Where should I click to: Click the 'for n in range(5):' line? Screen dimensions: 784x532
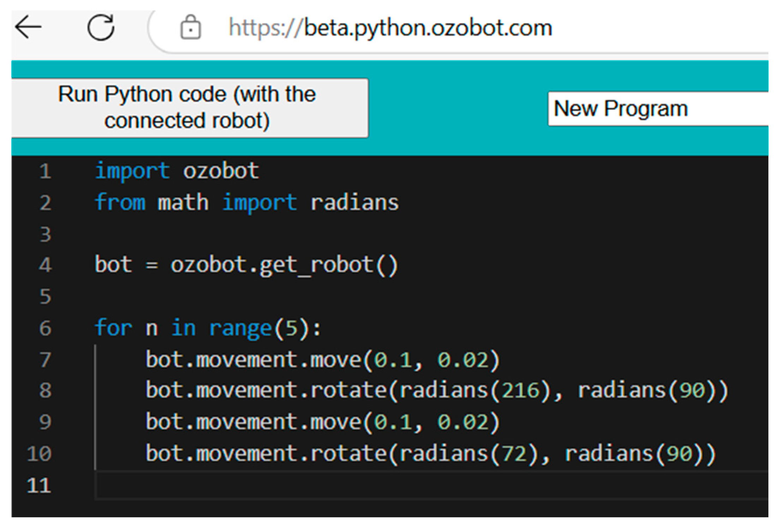[208, 328]
